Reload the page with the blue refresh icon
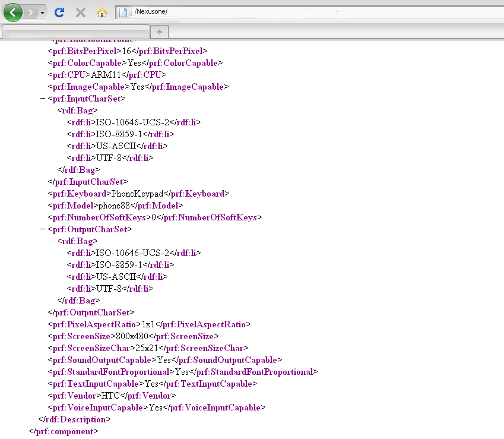 pyautogui.click(x=59, y=12)
